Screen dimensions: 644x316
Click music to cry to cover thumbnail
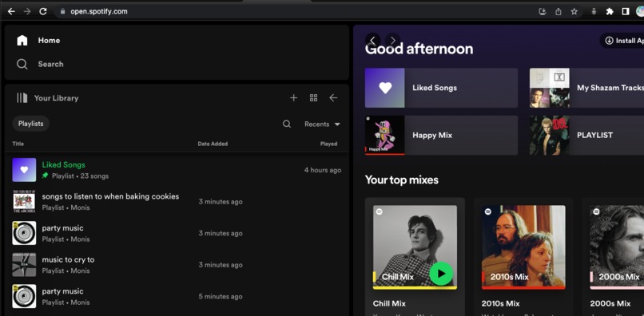[24, 265]
